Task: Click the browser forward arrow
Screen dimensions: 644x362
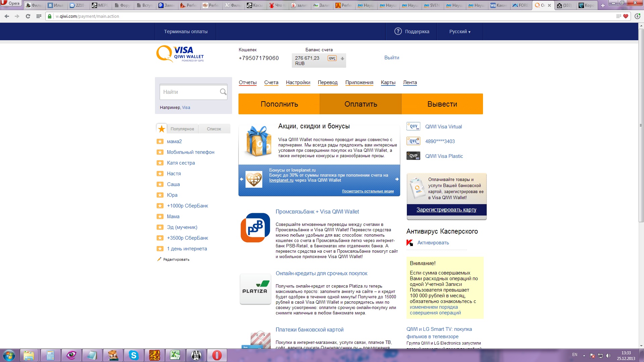Action: (x=17, y=16)
